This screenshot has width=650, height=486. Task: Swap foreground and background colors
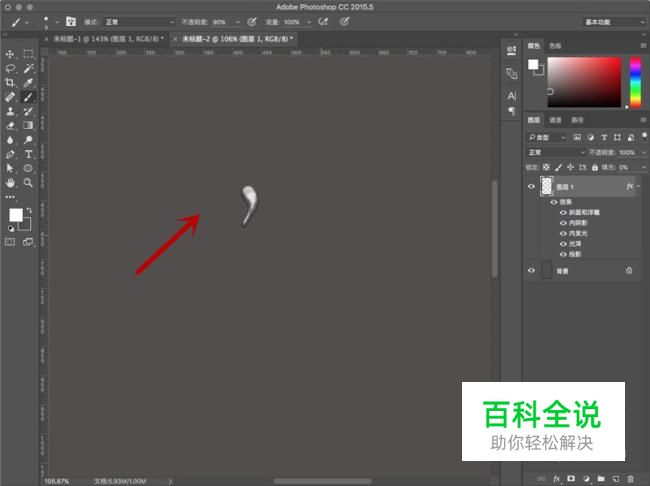click(29, 210)
